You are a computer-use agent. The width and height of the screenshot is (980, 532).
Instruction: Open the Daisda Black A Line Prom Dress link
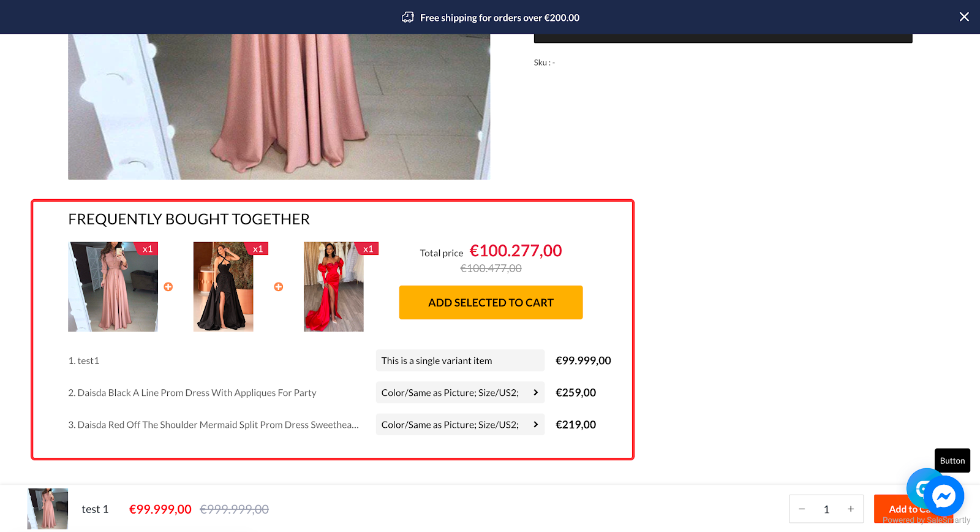point(192,393)
